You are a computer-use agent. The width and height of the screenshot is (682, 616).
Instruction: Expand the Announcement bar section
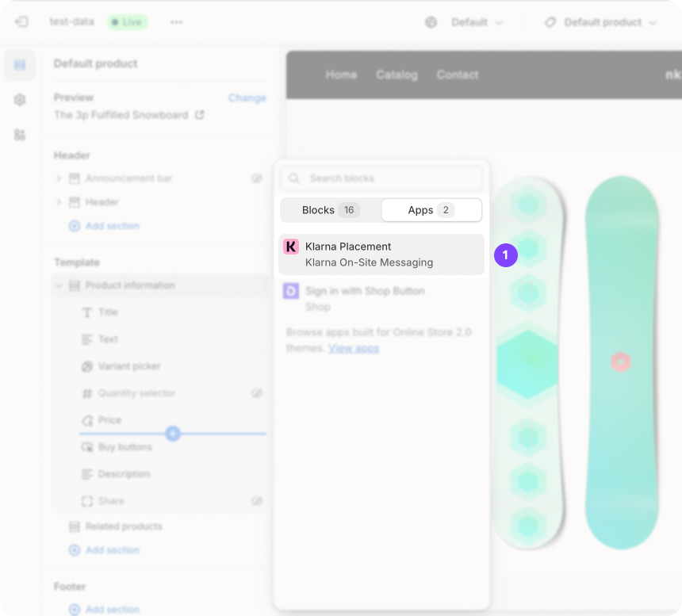(x=59, y=178)
